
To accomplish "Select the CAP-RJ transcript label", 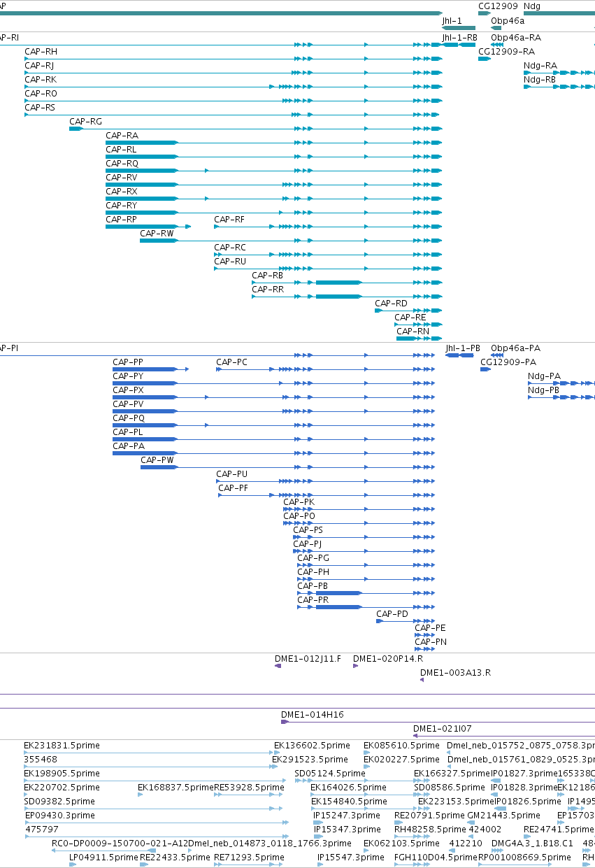I will tap(39, 66).
